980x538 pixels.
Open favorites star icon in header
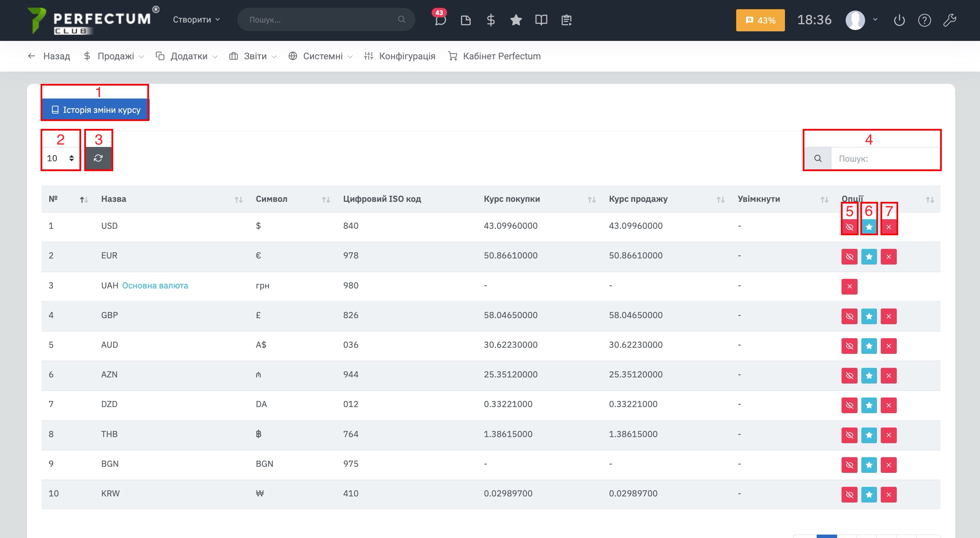pyautogui.click(x=516, y=20)
